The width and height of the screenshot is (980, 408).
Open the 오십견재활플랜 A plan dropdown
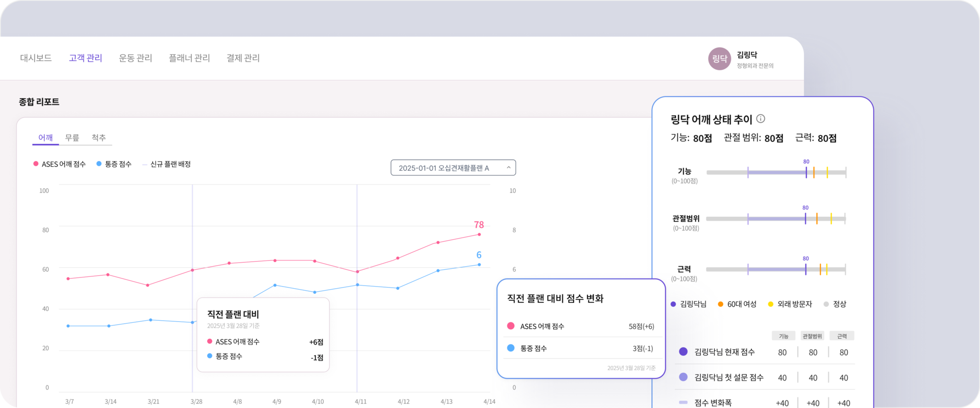coord(453,167)
